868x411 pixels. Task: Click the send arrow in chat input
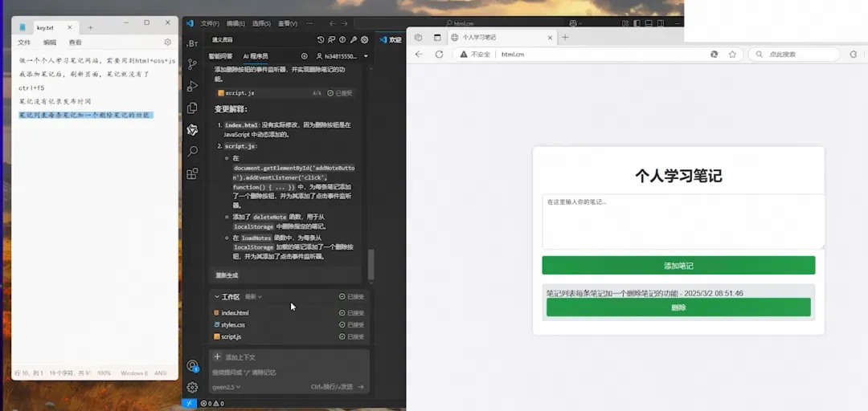click(x=361, y=387)
